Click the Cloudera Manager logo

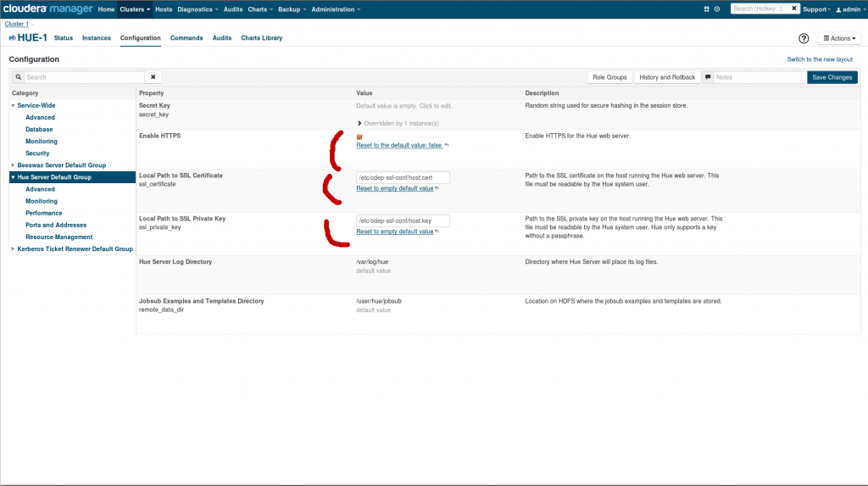point(48,8)
